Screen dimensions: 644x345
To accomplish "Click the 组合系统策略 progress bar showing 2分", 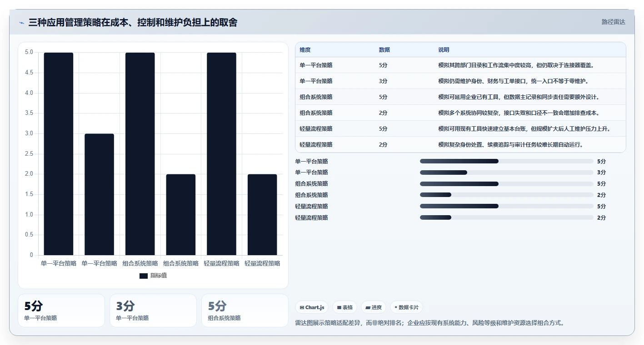I will click(507, 195).
